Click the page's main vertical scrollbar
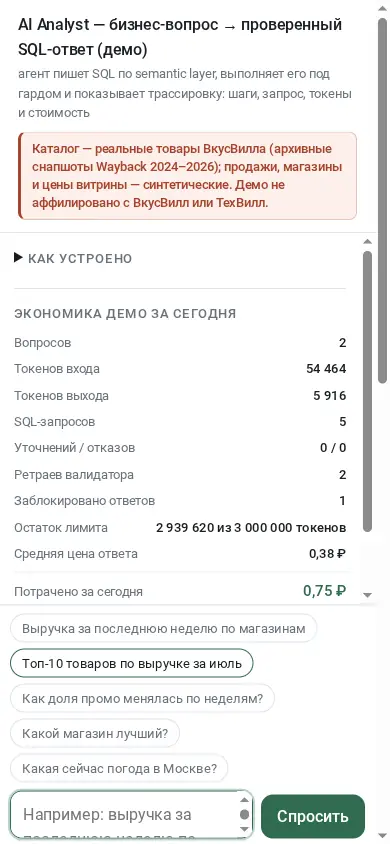The image size is (390, 844). tap(382, 199)
